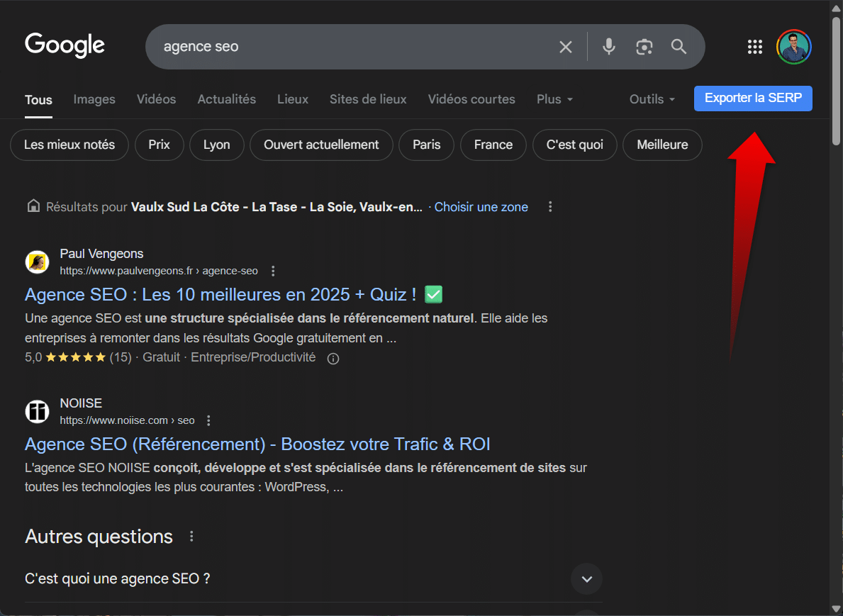This screenshot has width=843, height=616.
Task: Start voice search with the microphone icon
Action: pyautogui.click(x=608, y=47)
